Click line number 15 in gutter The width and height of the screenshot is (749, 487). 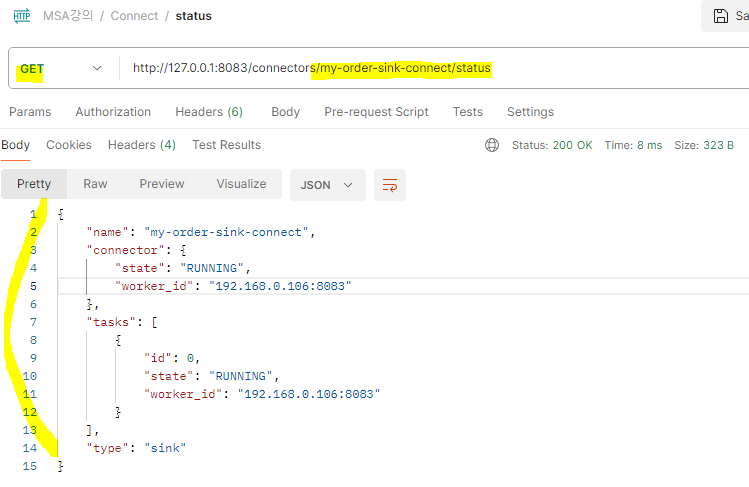point(30,466)
